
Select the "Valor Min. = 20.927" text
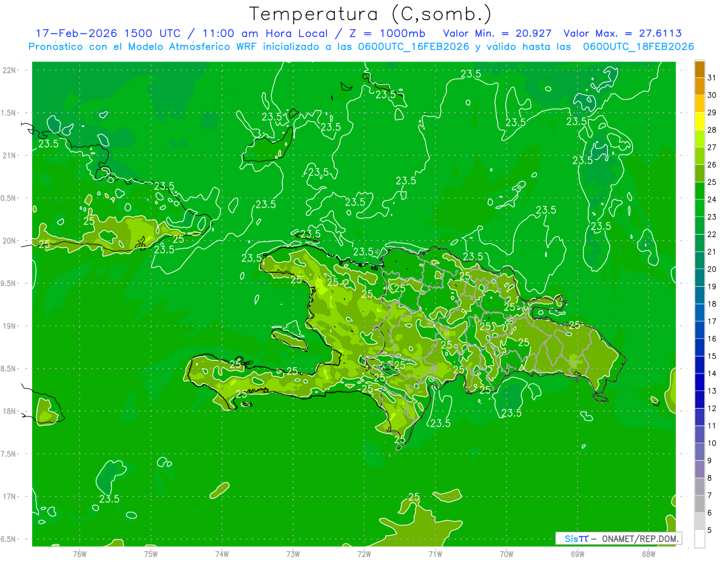[497, 33]
